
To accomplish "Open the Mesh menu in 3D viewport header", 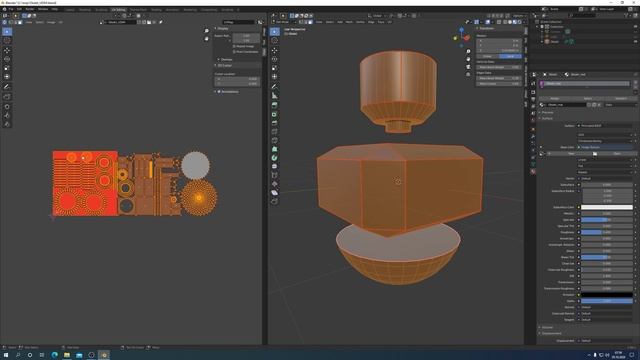I will [x=349, y=22].
